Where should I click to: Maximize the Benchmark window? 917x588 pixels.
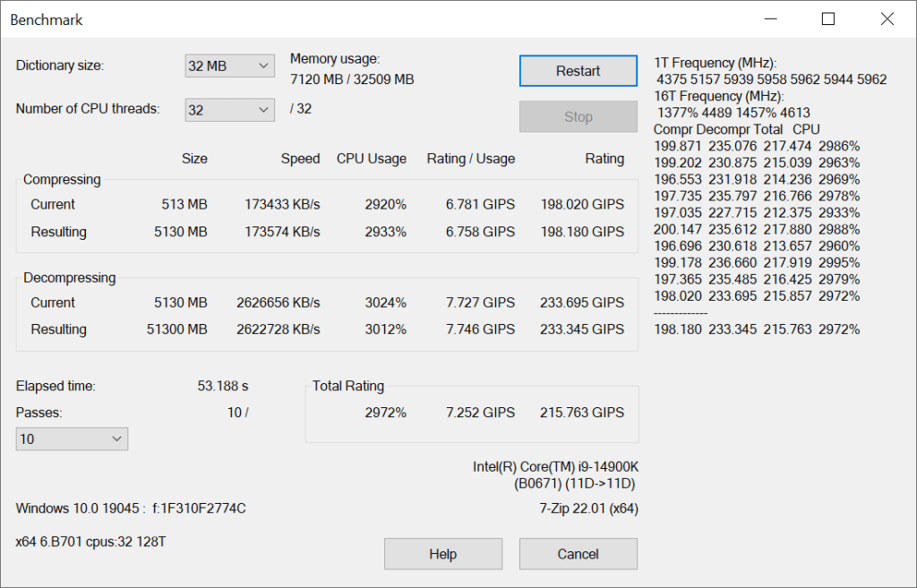tap(828, 20)
